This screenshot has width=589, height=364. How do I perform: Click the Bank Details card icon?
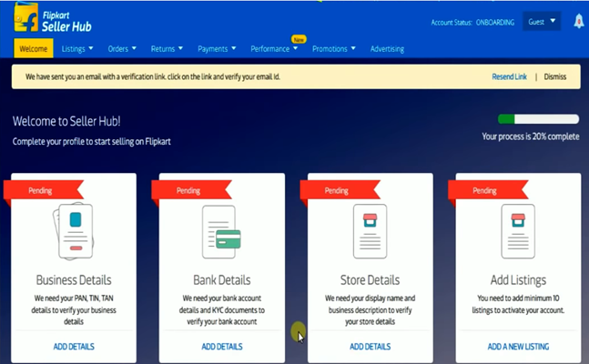[221, 231]
